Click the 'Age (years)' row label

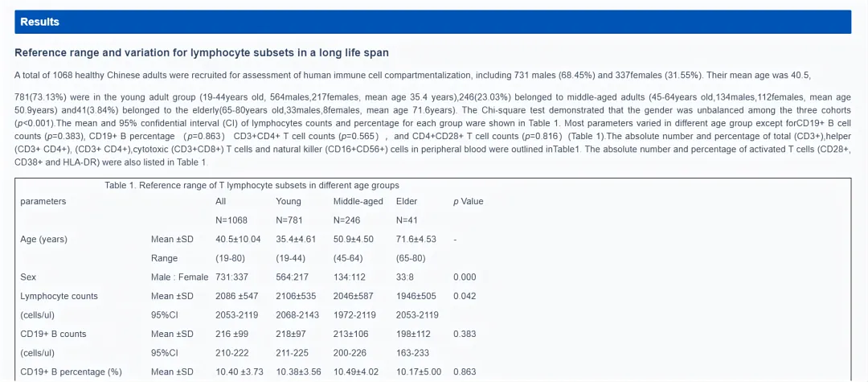(x=44, y=239)
